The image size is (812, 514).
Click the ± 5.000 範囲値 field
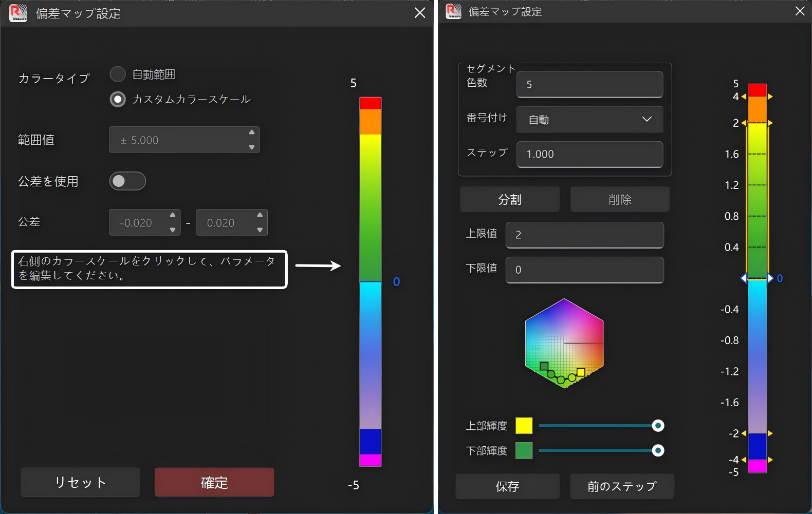point(184,140)
